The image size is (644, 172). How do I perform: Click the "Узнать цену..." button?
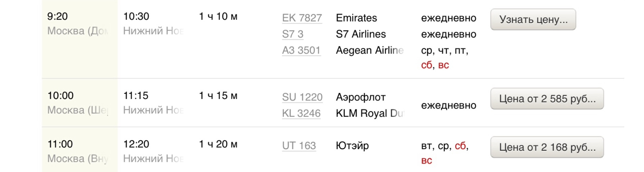click(533, 20)
